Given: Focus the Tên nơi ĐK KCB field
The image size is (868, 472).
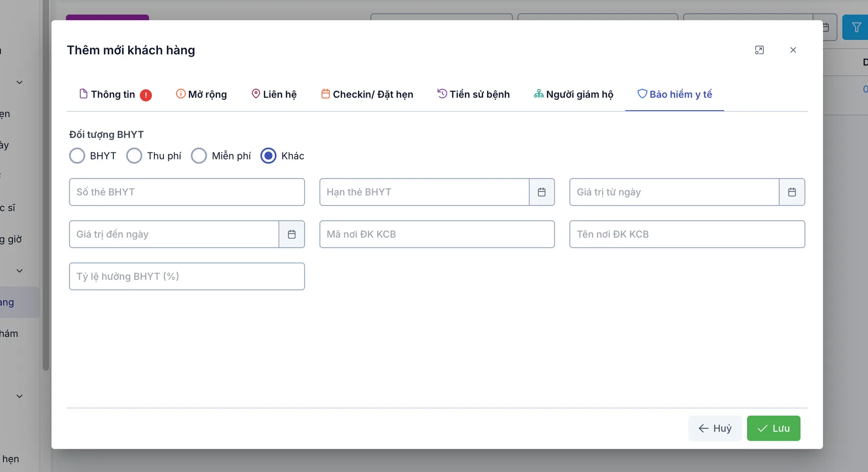Looking at the screenshot, I should [687, 234].
